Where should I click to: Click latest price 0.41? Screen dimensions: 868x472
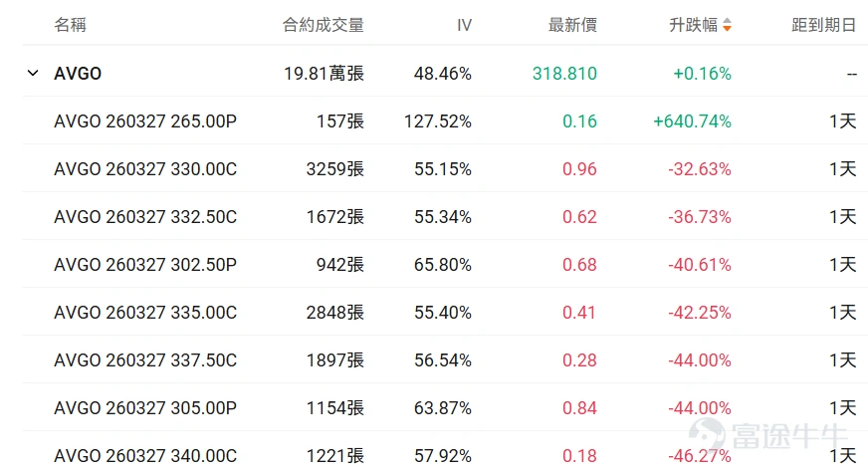coord(579,313)
